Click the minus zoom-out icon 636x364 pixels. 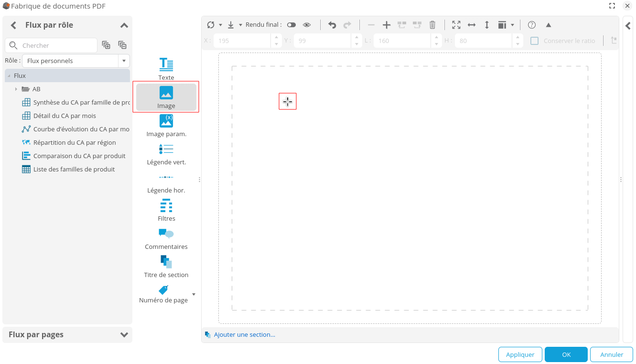tap(371, 25)
